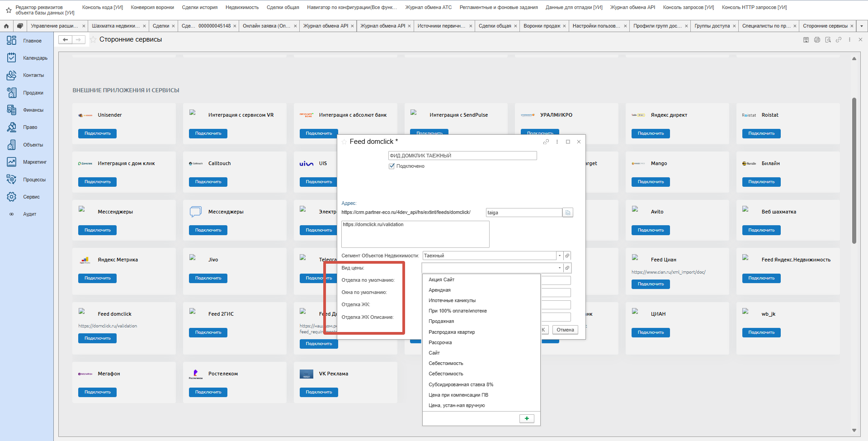
Task: Go to the home page tab icon
Action: coord(6,26)
